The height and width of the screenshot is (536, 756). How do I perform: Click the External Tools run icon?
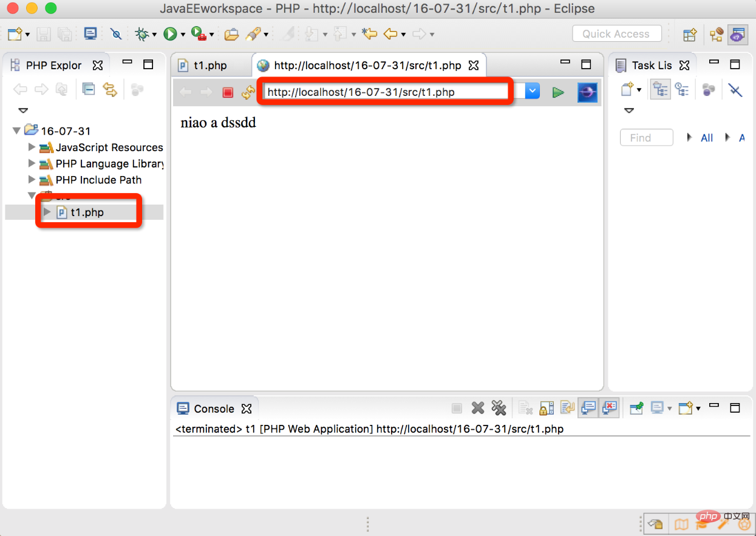[x=198, y=34]
